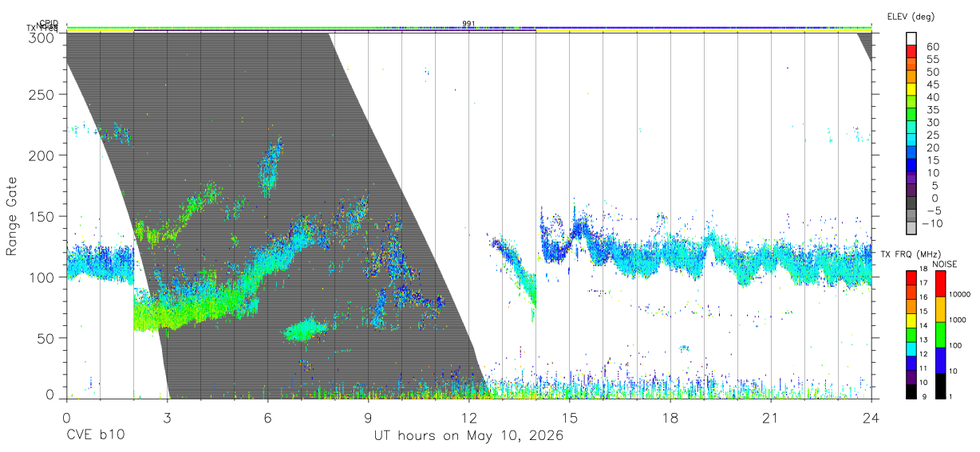Click the '991' CPID value at top
Viewport: 980px width, 452px height.
(468, 24)
